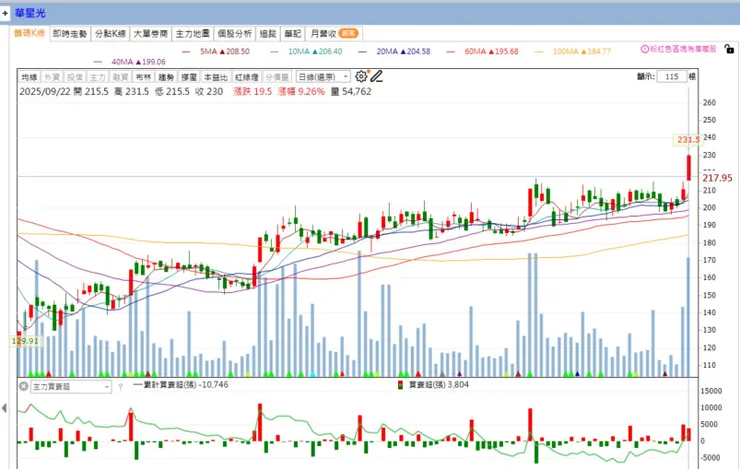This screenshot has width=740, height=469.
Task: Click the 40MA legend line swatch
Action: (x=98, y=62)
